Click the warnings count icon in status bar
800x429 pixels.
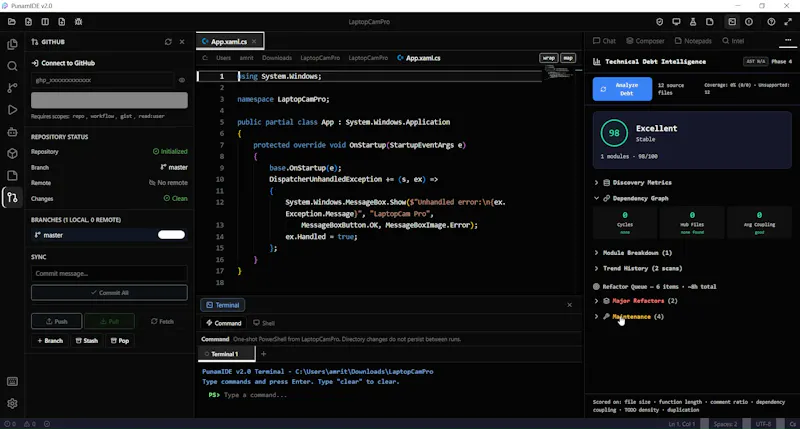coord(30,424)
